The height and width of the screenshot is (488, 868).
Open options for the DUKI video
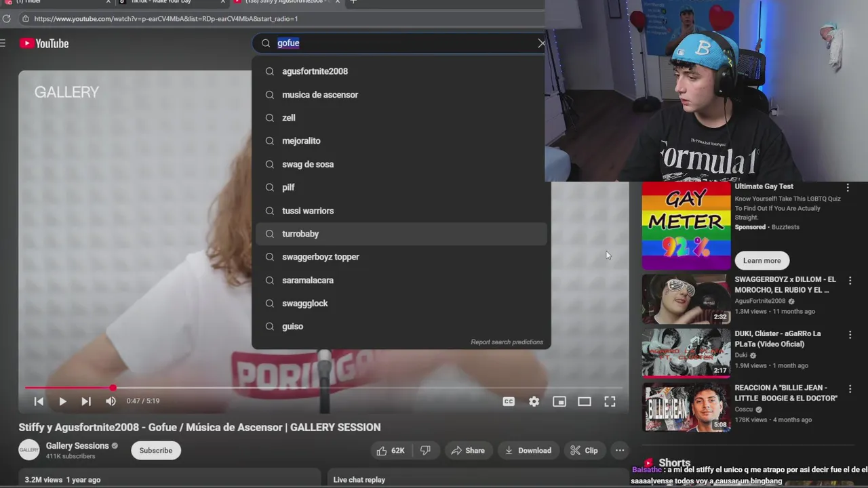850,335
